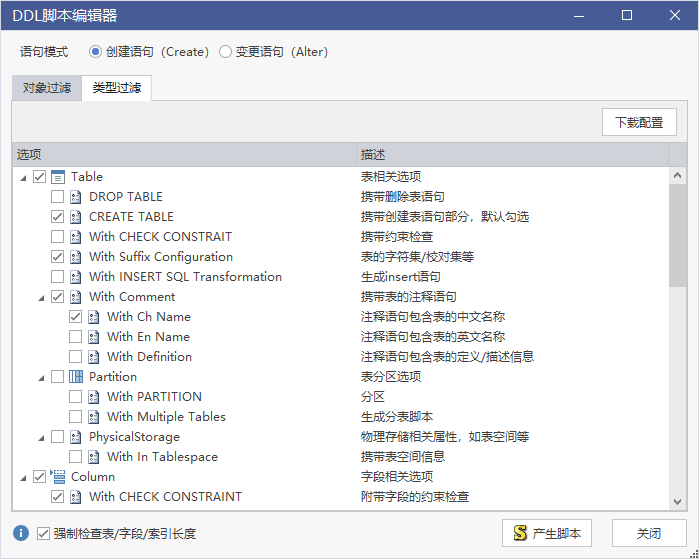This screenshot has height=559, width=699.
Task: Click the With CHECK CONSTRAINT column icon
Action: (x=76, y=497)
